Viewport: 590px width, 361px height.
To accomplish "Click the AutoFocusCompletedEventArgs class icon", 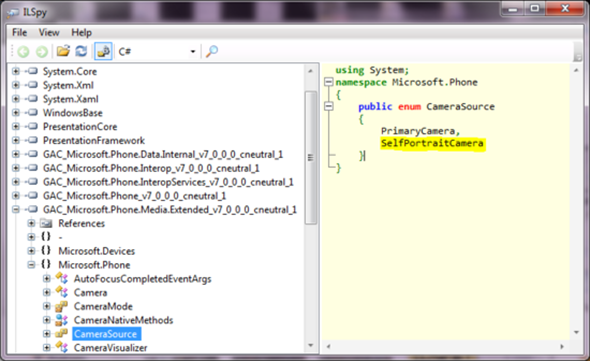I will pos(62,278).
